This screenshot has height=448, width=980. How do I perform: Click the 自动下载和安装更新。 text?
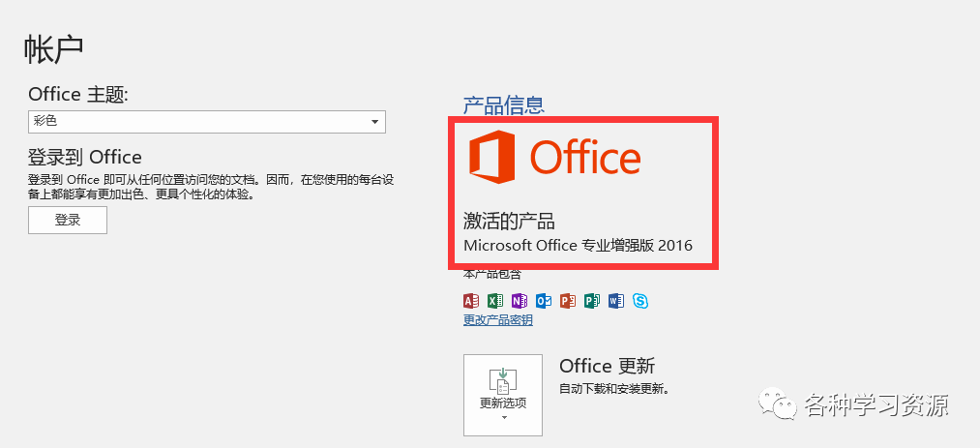[x=615, y=389]
